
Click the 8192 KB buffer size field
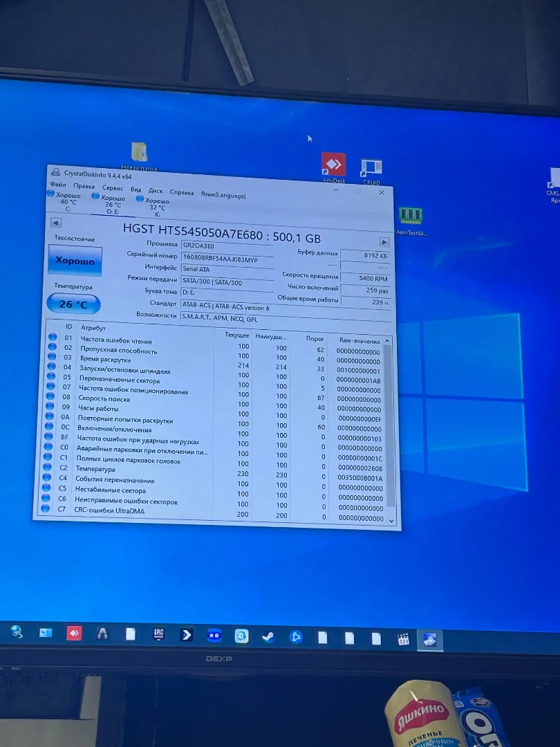pyautogui.click(x=366, y=255)
